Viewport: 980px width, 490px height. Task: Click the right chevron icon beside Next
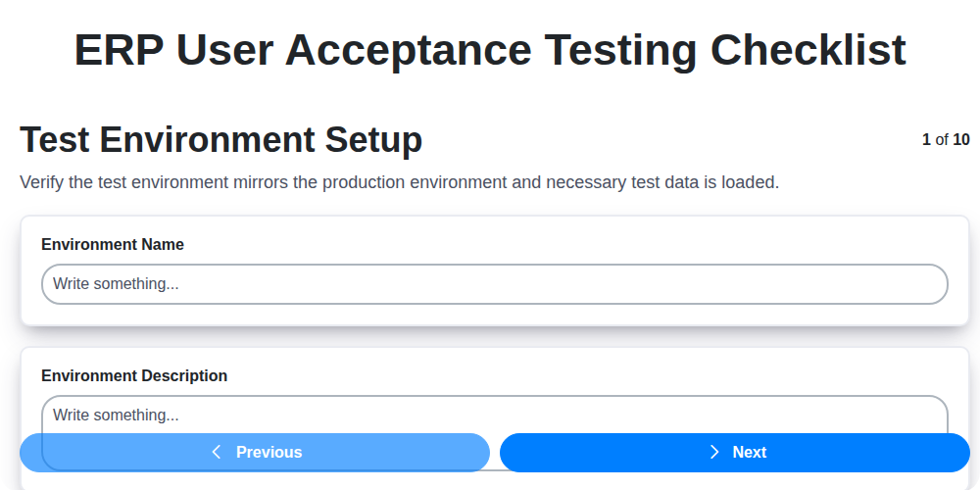[x=714, y=452]
